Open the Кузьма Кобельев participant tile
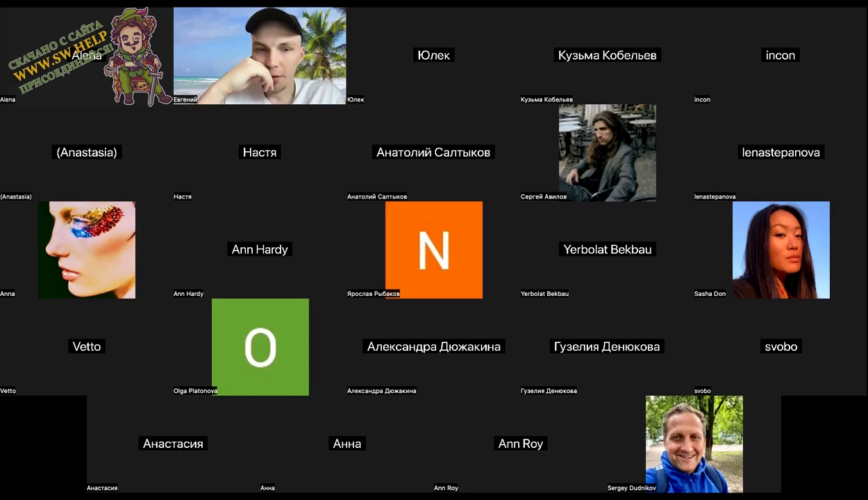This screenshot has height=500, width=868. point(607,56)
